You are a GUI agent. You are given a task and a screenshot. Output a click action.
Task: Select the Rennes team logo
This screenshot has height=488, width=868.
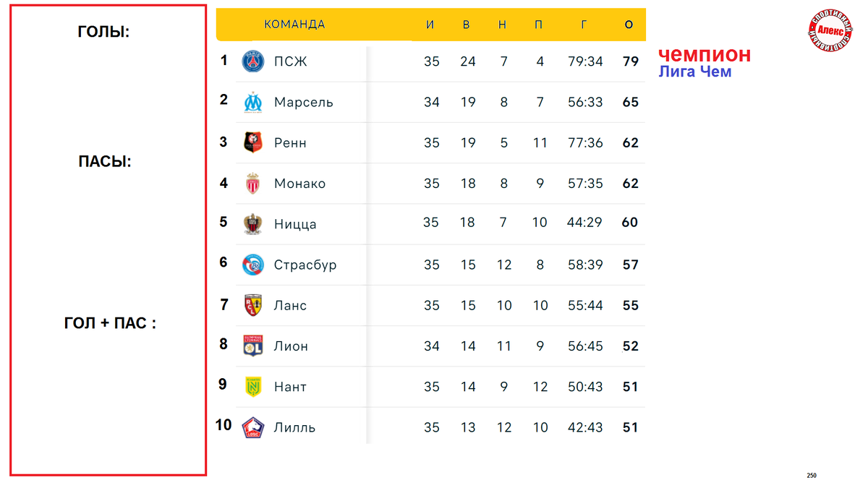[252, 142]
